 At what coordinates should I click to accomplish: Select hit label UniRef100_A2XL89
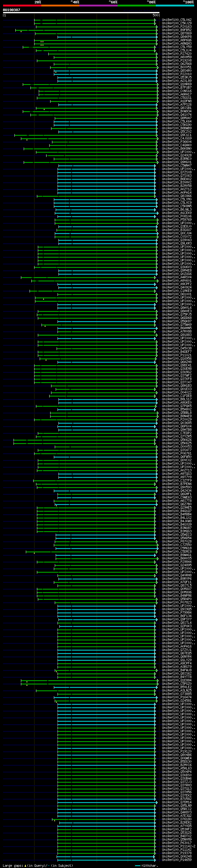click(x=177, y=81)
